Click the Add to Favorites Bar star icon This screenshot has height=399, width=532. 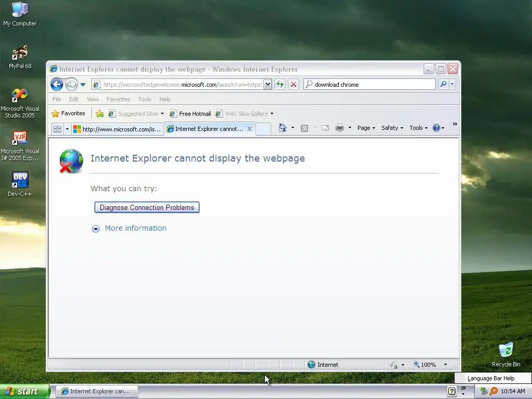(x=100, y=114)
